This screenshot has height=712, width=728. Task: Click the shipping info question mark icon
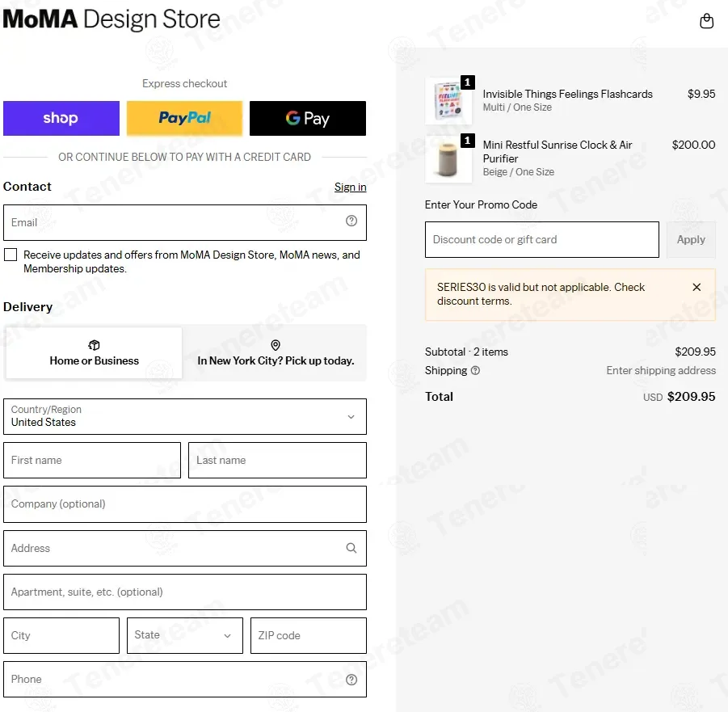[x=475, y=371]
